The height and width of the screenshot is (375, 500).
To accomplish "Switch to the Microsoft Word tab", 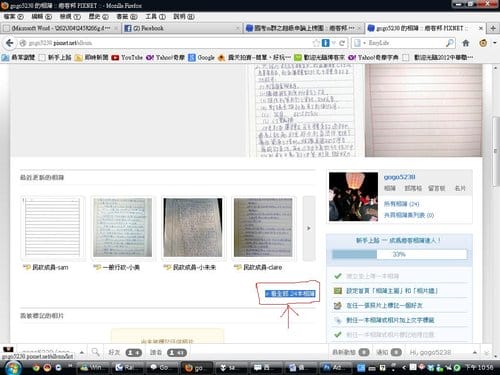I will (x=61, y=28).
